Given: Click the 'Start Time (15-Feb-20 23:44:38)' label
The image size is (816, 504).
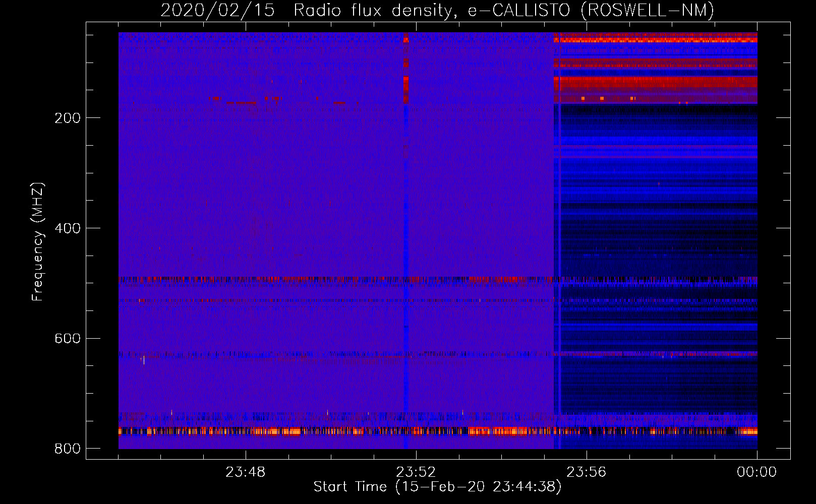Looking at the screenshot, I should pyautogui.click(x=437, y=487).
